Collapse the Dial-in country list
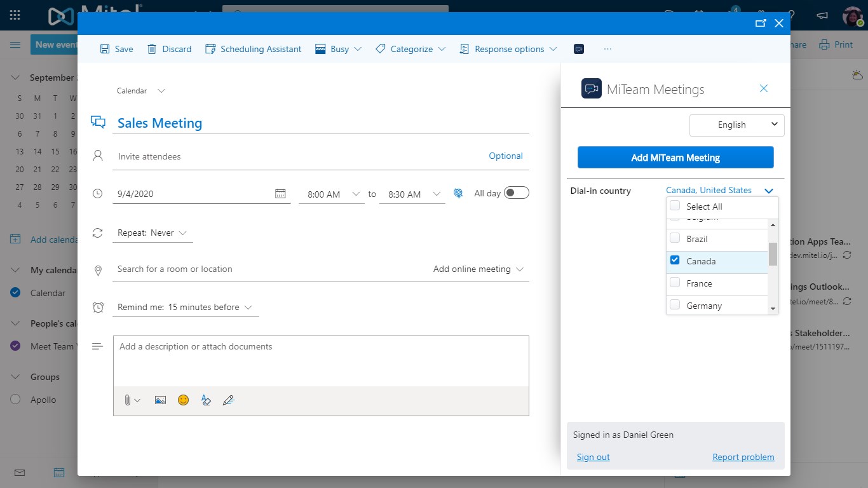Screen dimensions: 868x488 click(769, 191)
